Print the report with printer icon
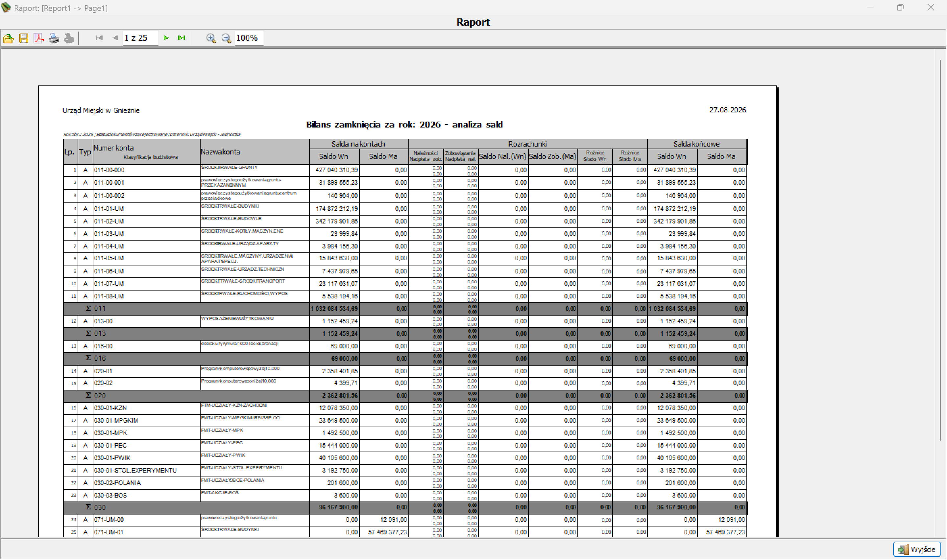Viewport: 947px width, 560px height. tap(54, 38)
